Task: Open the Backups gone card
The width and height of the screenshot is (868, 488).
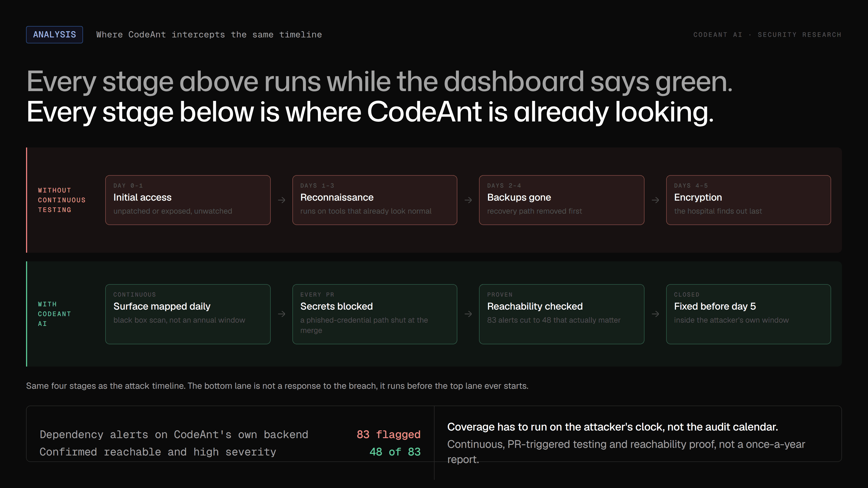Action: click(x=561, y=200)
